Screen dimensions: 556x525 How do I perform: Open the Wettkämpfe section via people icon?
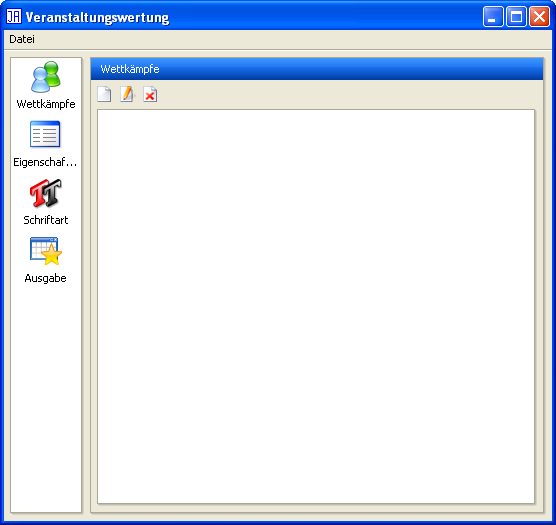(46, 77)
